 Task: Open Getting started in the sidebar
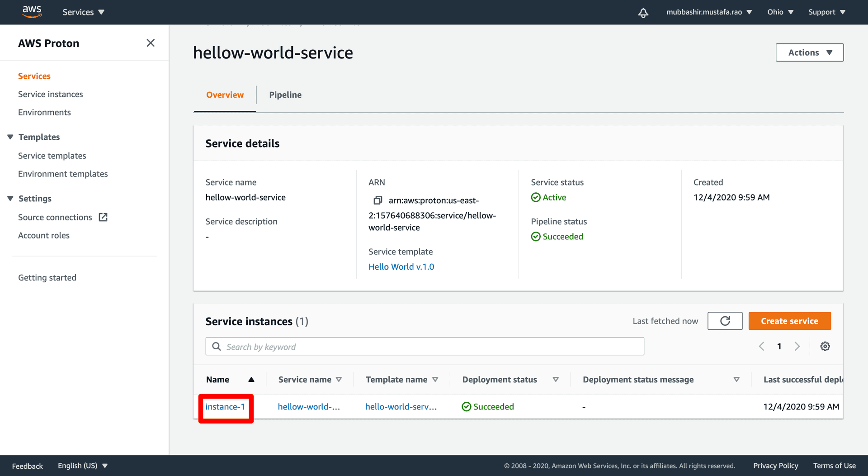tap(47, 277)
